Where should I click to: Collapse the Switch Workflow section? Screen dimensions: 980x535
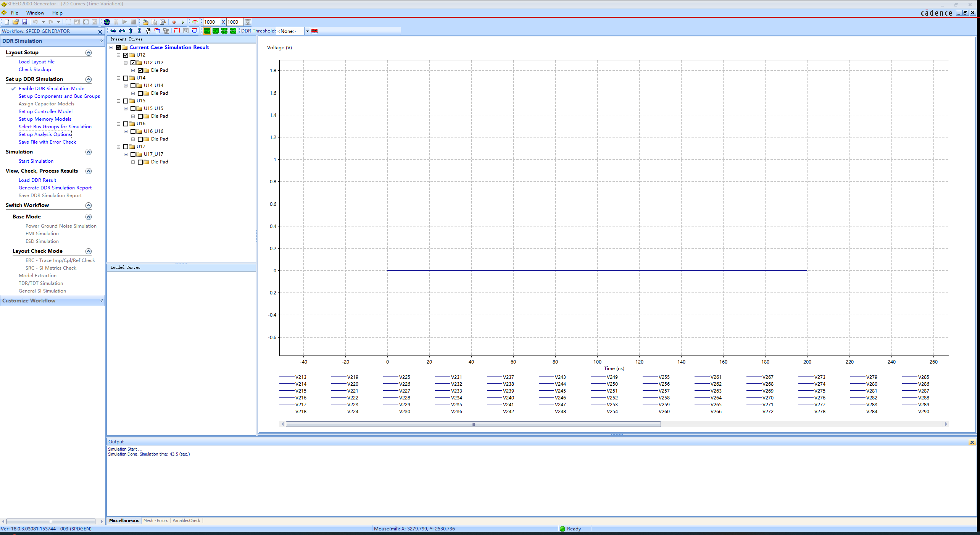89,205
